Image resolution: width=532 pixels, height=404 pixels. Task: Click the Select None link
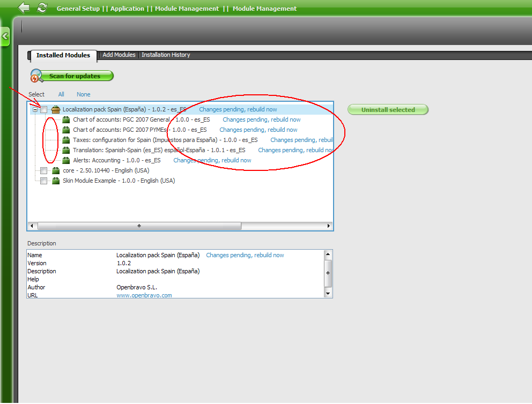click(84, 94)
